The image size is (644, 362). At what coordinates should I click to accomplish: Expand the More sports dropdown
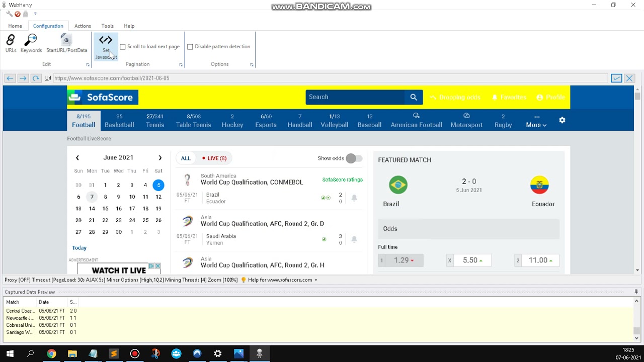[536, 121]
